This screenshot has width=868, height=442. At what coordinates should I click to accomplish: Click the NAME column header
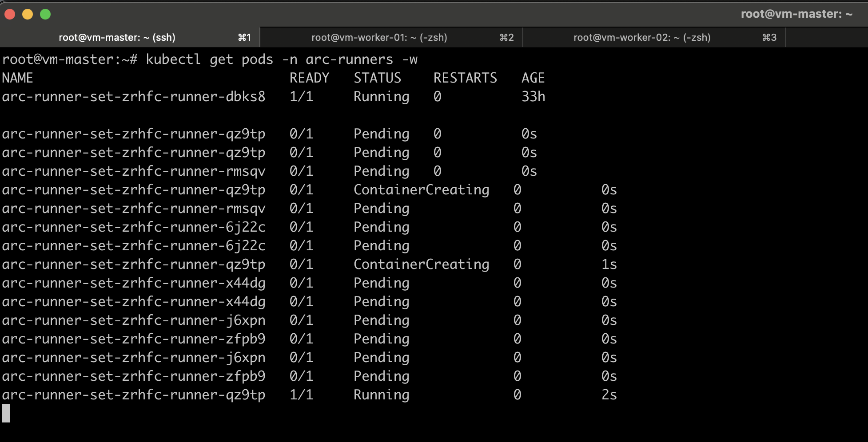[18, 78]
